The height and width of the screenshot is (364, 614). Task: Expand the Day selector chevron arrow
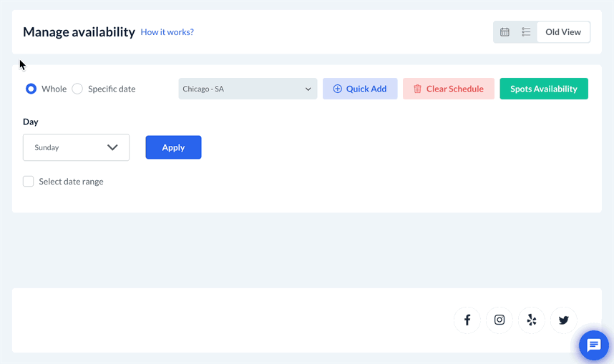click(x=112, y=147)
